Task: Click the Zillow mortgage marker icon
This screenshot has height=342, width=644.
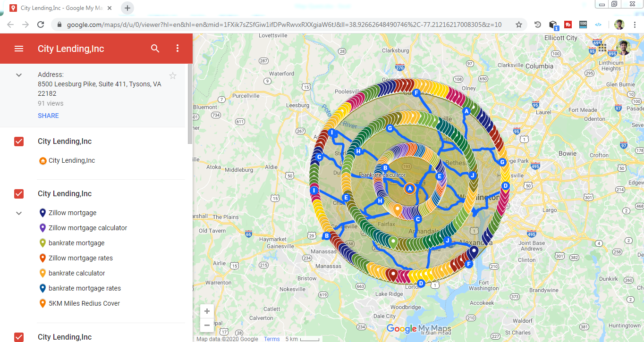Action: pos(42,213)
